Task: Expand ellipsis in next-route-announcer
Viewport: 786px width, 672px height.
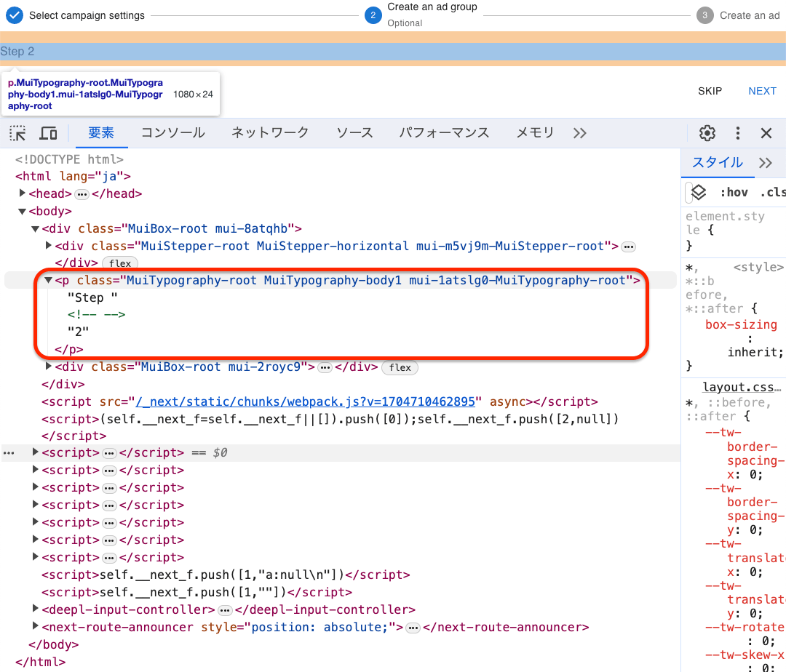Action: (x=413, y=628)
